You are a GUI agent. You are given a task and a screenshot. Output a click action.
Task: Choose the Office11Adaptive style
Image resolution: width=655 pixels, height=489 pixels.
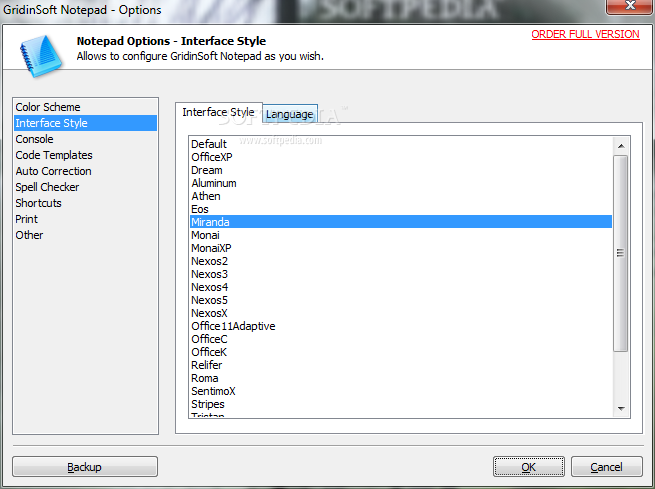click(x=401, y=326)
